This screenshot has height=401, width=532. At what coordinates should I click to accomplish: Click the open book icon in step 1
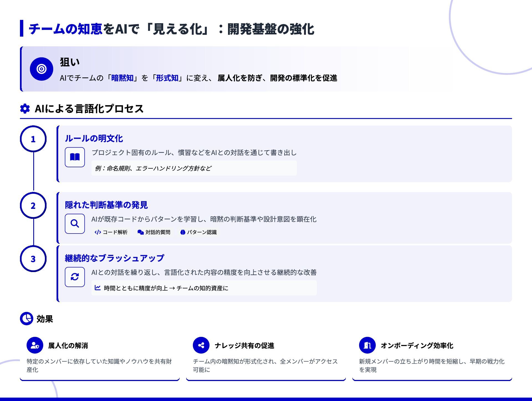point(75,157)
